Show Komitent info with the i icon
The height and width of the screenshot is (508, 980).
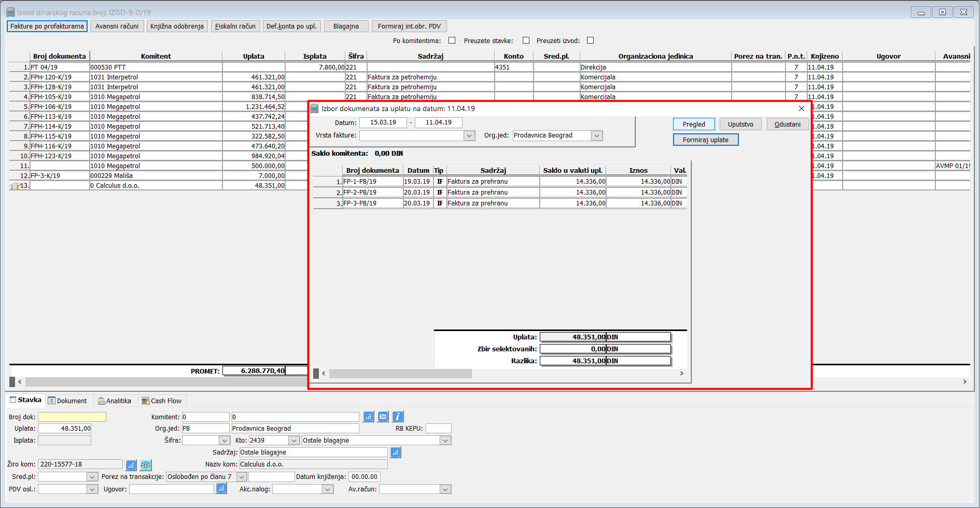tap(398, 417)
